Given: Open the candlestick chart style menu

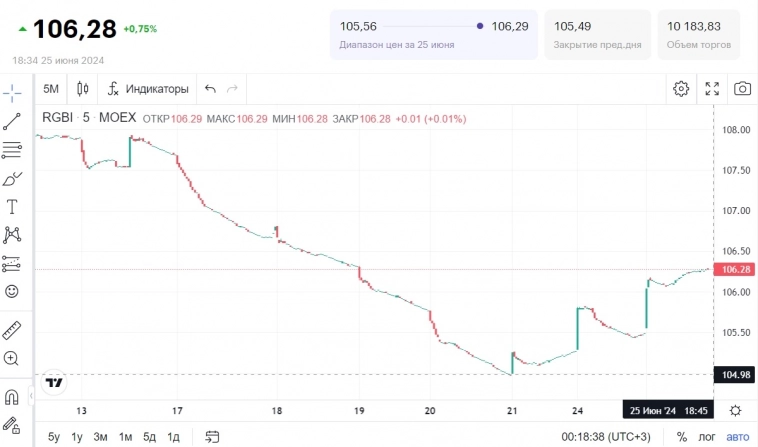Looking at the screenshot, I should point(82,89).
